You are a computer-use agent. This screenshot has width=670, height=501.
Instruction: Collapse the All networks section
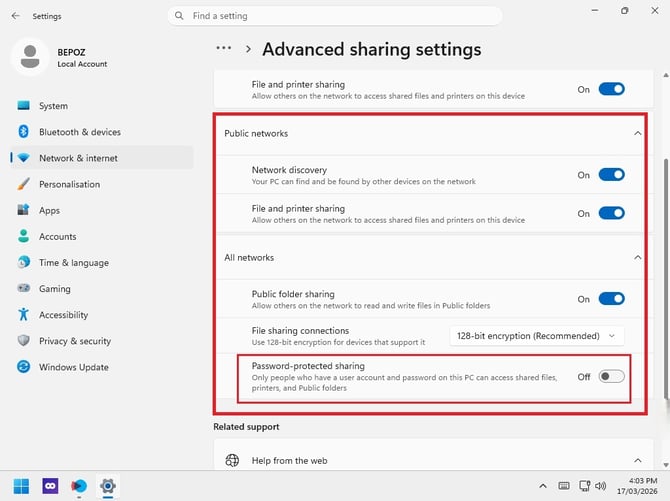[x=638, y=257]
